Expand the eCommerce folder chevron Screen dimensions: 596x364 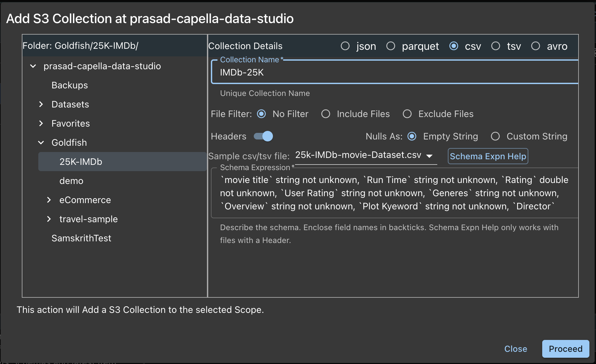tap(49, 200)
